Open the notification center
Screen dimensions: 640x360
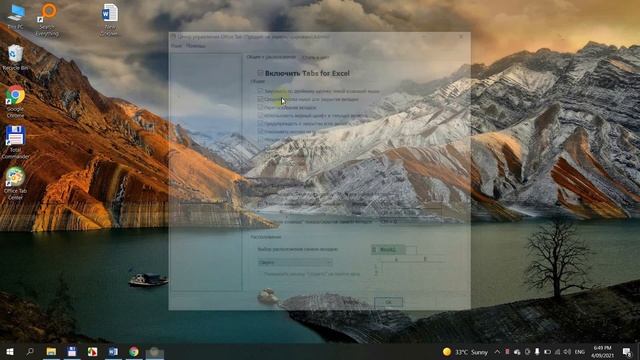click(x=627, y=352)
